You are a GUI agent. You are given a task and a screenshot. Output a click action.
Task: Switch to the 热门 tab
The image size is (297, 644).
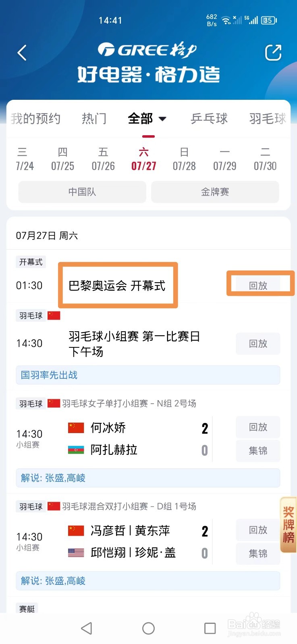(x=94, y=118)
